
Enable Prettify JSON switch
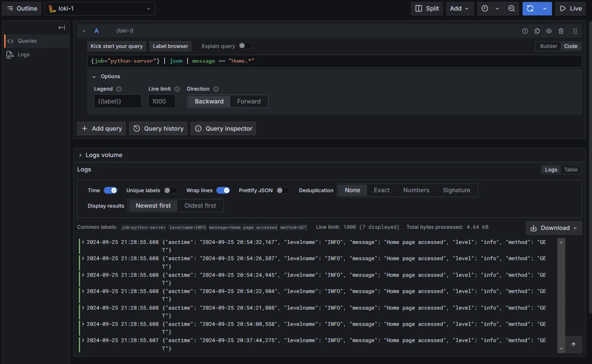coord(283,190)
